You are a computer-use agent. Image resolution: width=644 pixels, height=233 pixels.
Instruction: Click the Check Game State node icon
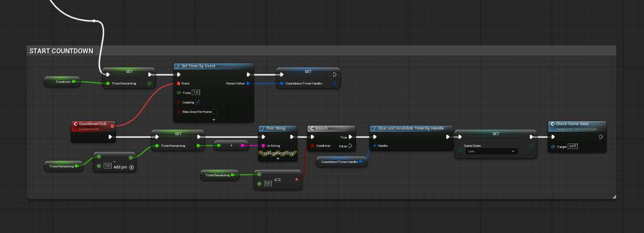coord(553,124)
